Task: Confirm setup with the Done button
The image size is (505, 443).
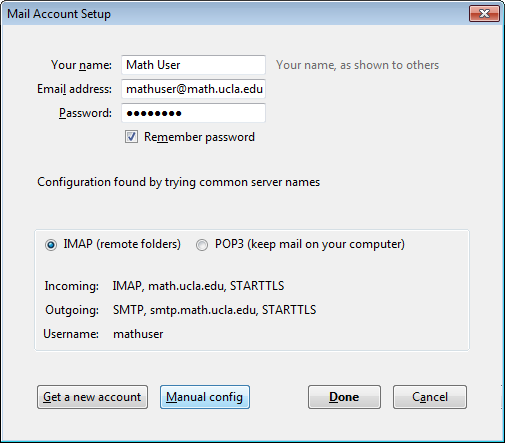Action: tap(344, 397)
